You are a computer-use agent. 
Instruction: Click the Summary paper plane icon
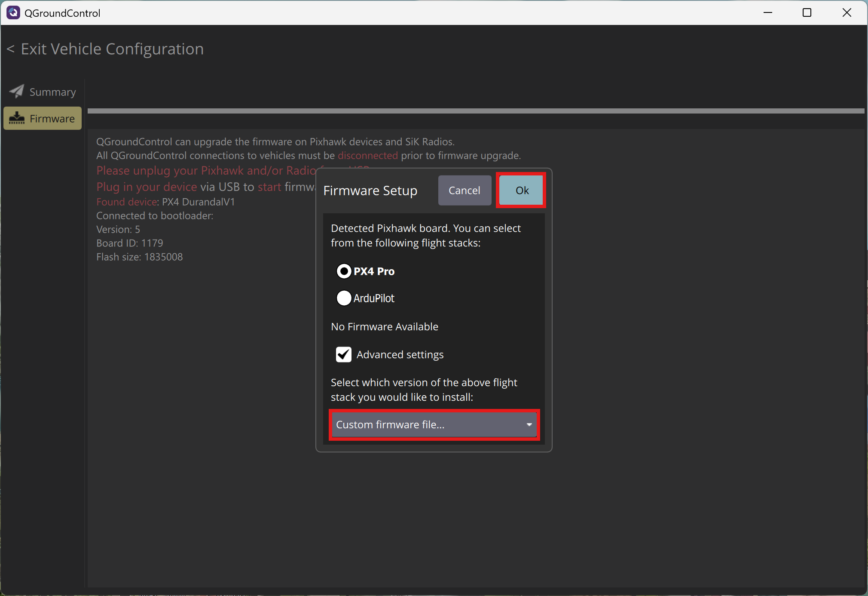(x=17, y=91)
